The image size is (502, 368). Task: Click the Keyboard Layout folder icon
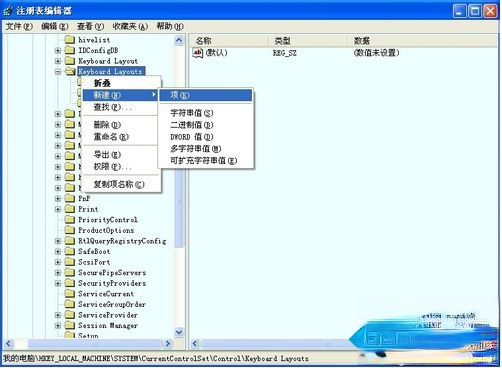pyautogui.click(x=70, y=61)
